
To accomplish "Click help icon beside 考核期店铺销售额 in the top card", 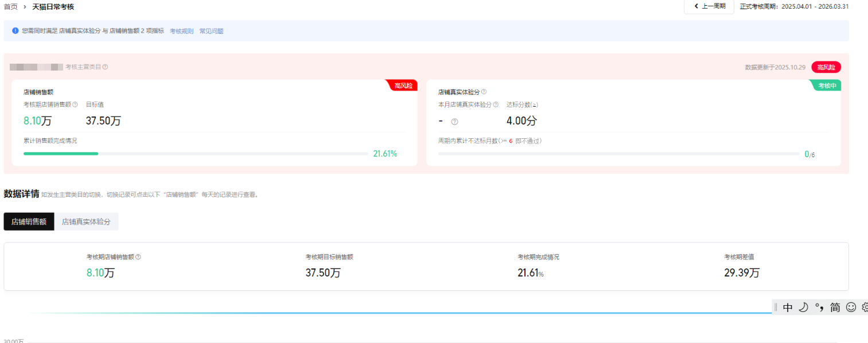I will (x=75, y=105).
